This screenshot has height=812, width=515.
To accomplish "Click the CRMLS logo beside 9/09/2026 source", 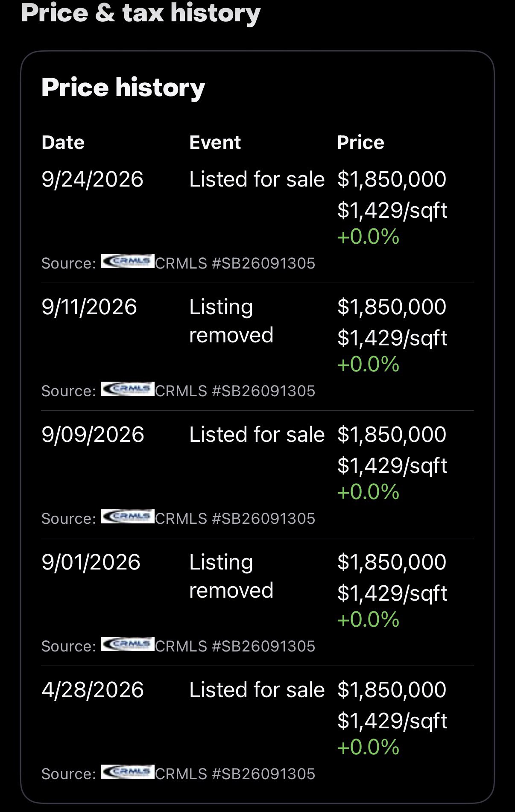I will (128, 517).
